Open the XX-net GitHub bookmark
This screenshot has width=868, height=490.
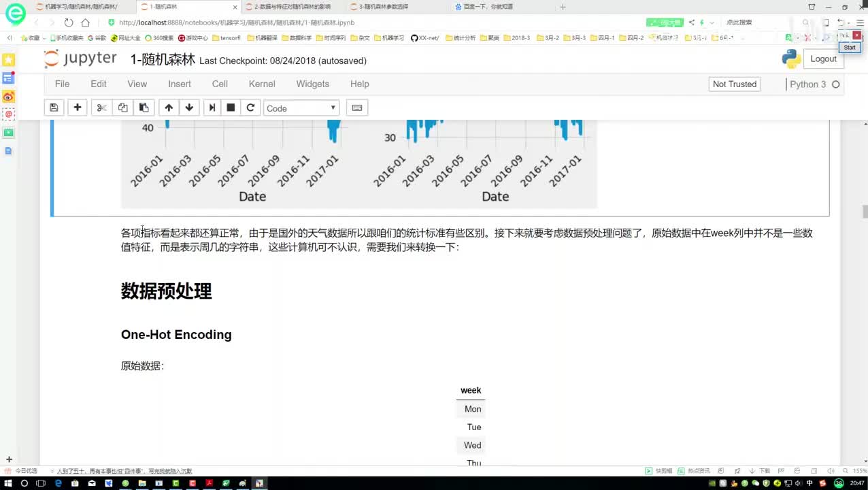pos(425,38)
